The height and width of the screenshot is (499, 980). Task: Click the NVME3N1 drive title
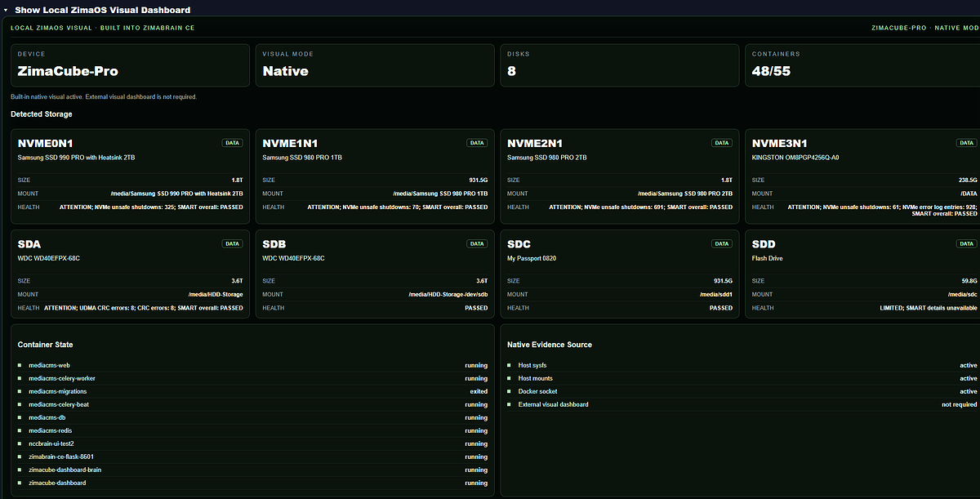780,143
